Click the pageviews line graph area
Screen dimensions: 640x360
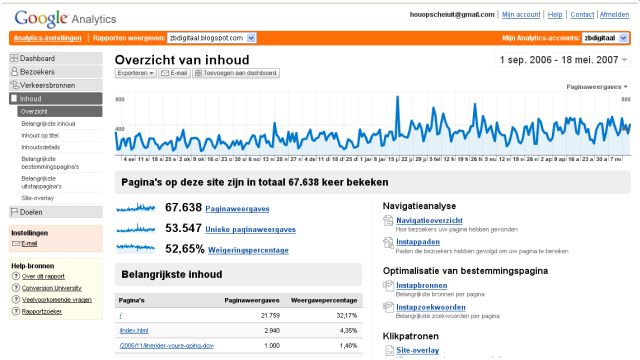point(373,124)
